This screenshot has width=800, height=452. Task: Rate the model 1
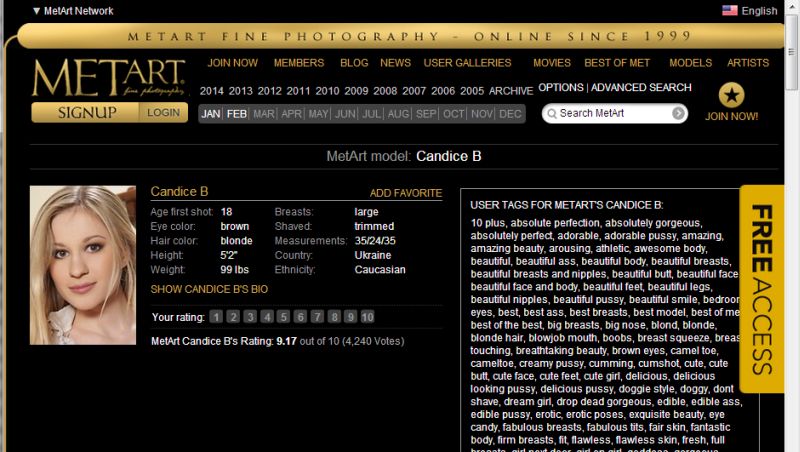(216, 317)
